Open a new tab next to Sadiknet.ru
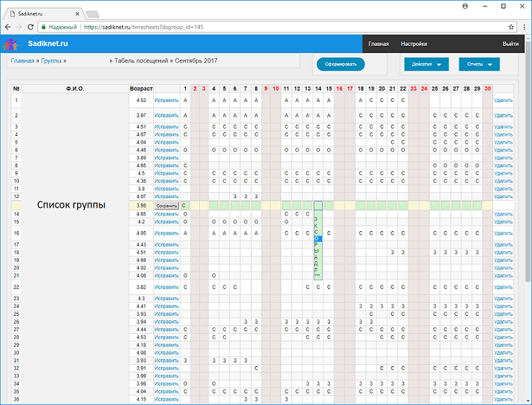The image size is (532, 405). click(x=93, y=13)
